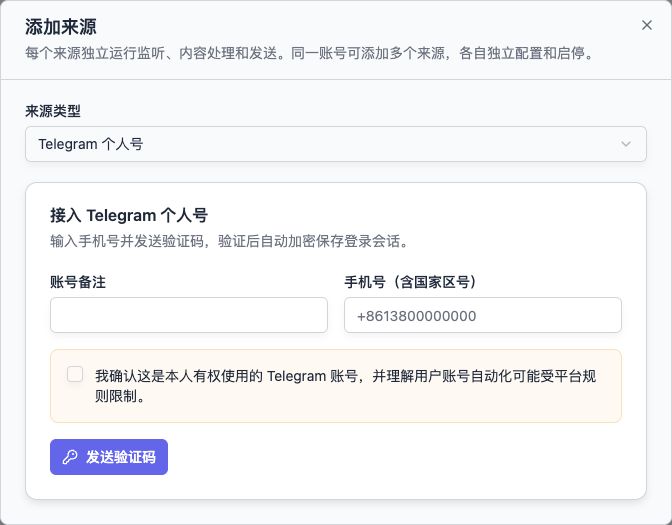Click the 账号备注 label

[78, 282]
